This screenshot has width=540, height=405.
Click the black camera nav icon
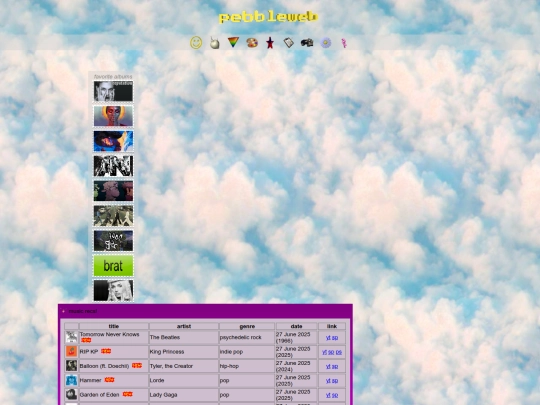[x=307, y=43]
